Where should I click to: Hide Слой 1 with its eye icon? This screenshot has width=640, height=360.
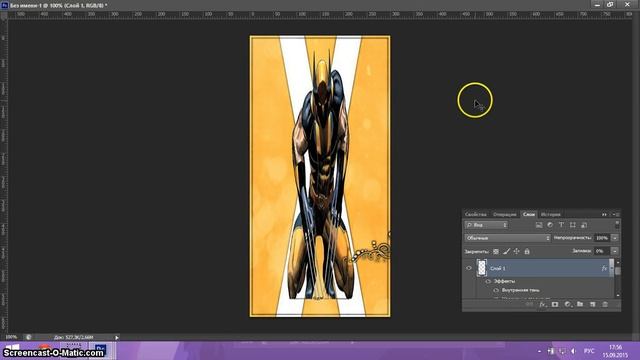pyautogui.click(x=469, y=268)
